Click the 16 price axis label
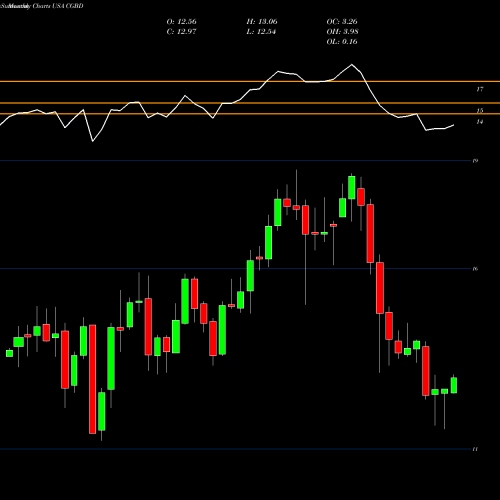The width and height of the screenshot is (500, 500). 475,269
